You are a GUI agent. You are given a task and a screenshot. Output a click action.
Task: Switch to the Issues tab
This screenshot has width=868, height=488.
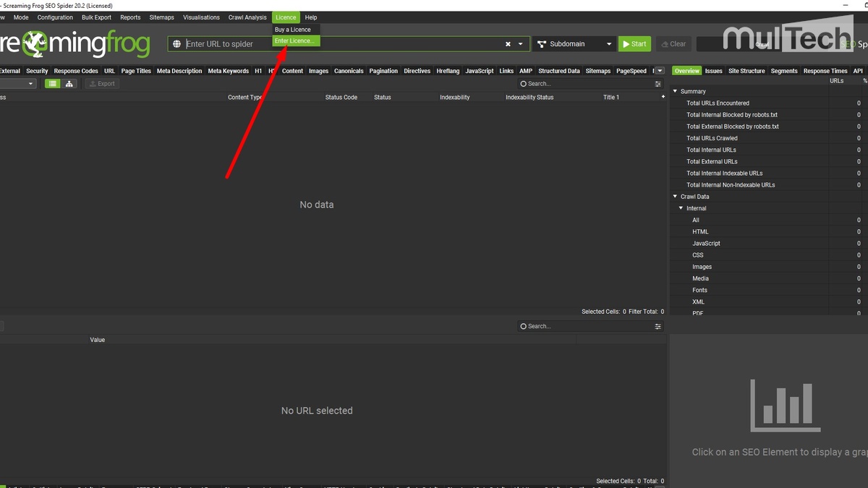713,71
